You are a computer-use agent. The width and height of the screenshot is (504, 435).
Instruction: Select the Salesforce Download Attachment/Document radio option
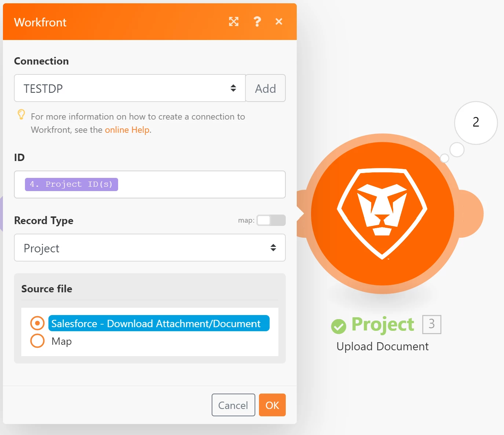click(37, 323)
